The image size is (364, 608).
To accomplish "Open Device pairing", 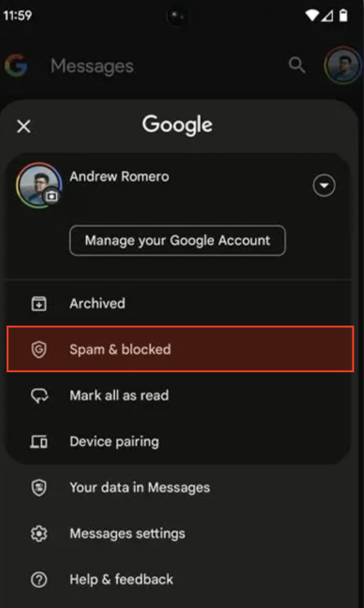I will [113, 441].
